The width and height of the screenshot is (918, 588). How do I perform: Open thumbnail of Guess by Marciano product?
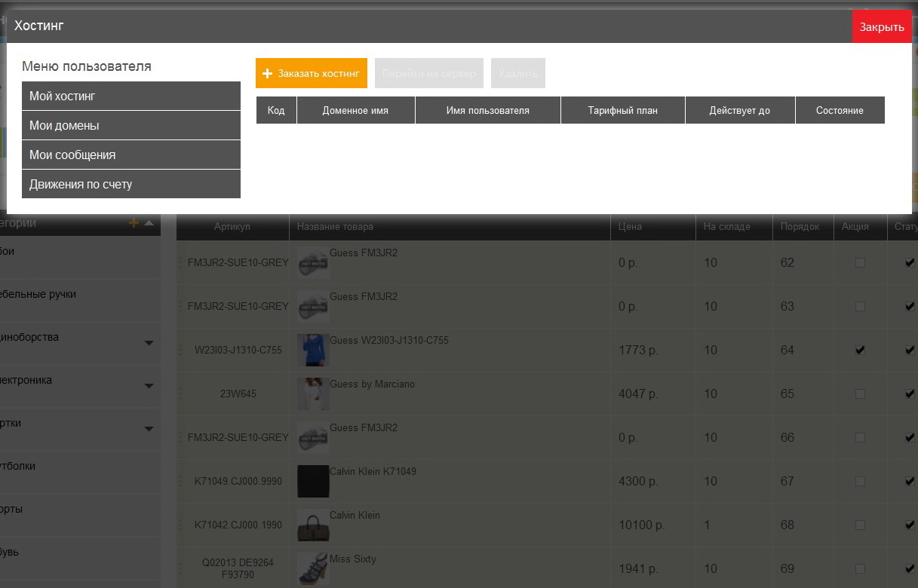312,394
